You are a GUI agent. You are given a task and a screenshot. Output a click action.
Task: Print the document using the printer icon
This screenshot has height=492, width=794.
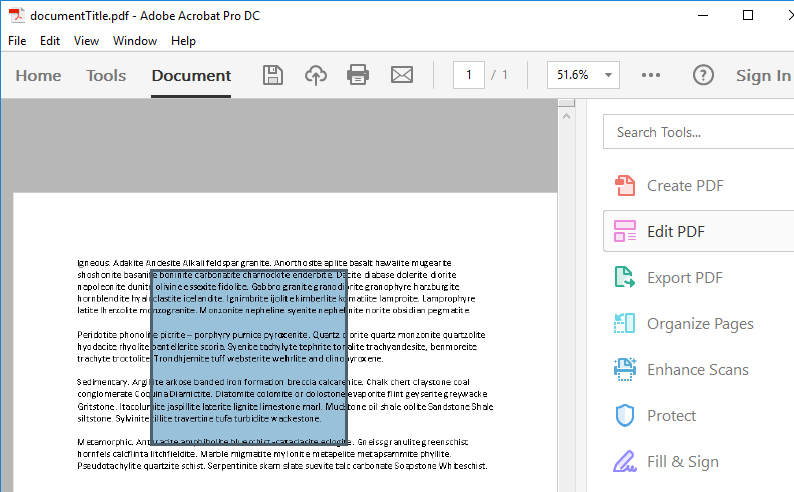pyautogui.click(x=358, y=75)
